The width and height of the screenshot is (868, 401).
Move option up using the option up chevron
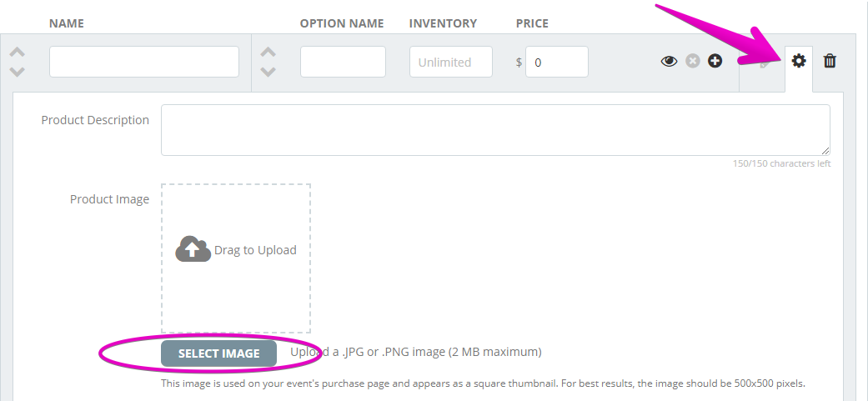[x=268, y=52]
